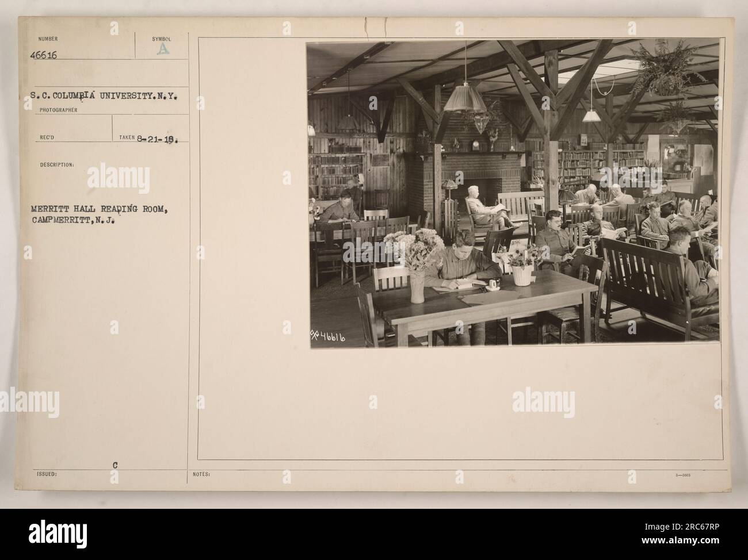The image size is (748, 560).
Task: Click the 'SYMBOL' field label
Action: [x=162, y=40]
